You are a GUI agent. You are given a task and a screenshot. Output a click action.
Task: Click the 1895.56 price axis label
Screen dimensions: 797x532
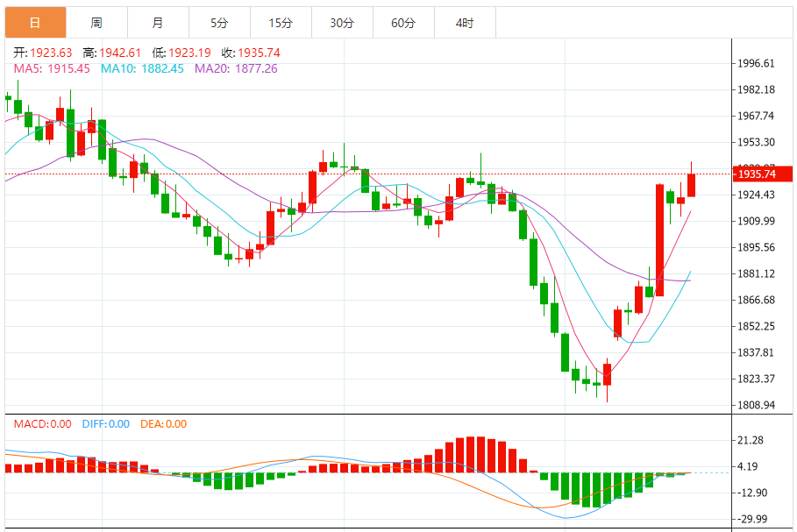click(x=757, y=247)
